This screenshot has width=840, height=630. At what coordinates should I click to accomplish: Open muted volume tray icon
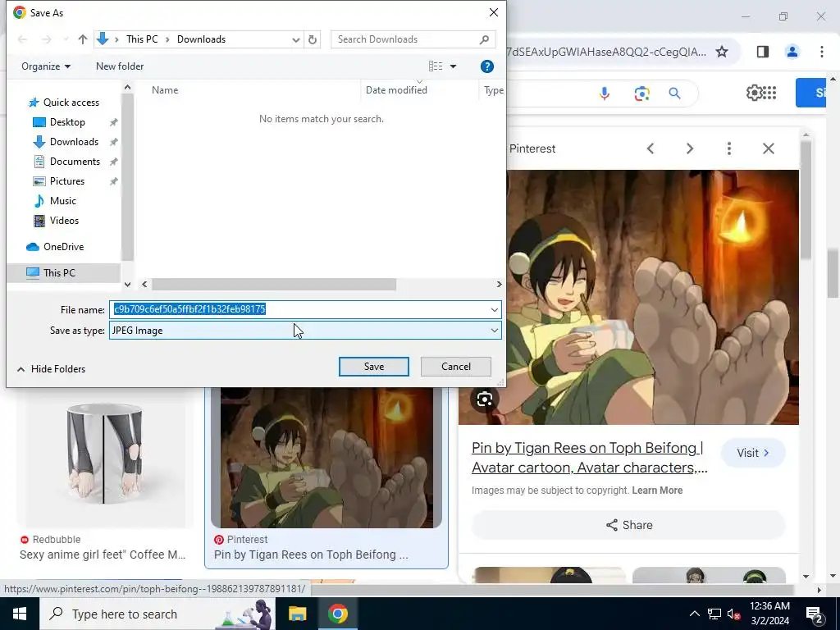click(733, 614)
